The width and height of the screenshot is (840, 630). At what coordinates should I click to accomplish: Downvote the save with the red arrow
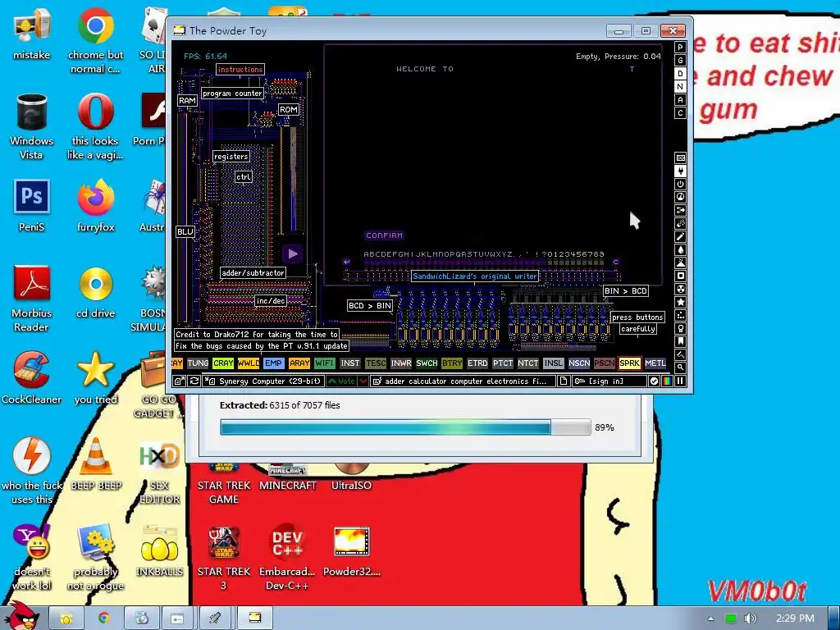click(363, 381)
